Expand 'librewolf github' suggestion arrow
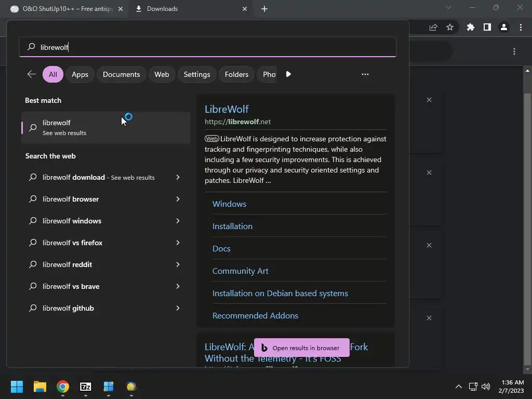The image size is (532, 399). (x=178, y=308)
